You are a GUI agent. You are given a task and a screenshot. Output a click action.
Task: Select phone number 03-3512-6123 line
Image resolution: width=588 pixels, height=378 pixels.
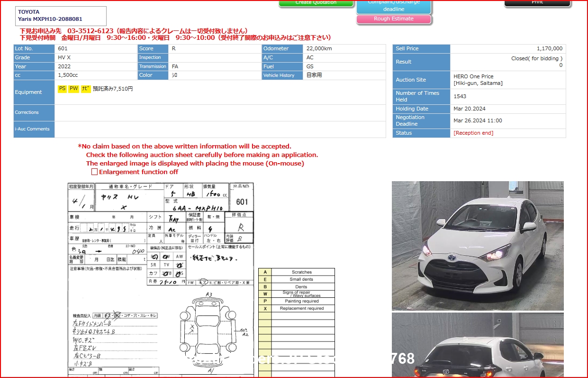[x=134, y=31]
